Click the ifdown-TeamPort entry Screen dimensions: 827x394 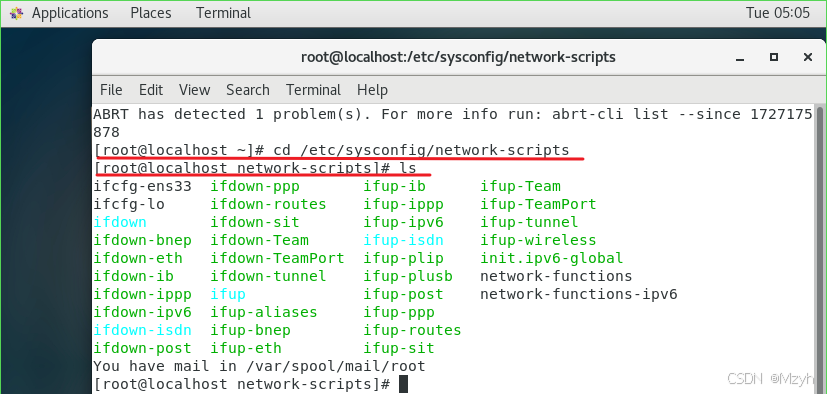277,258
